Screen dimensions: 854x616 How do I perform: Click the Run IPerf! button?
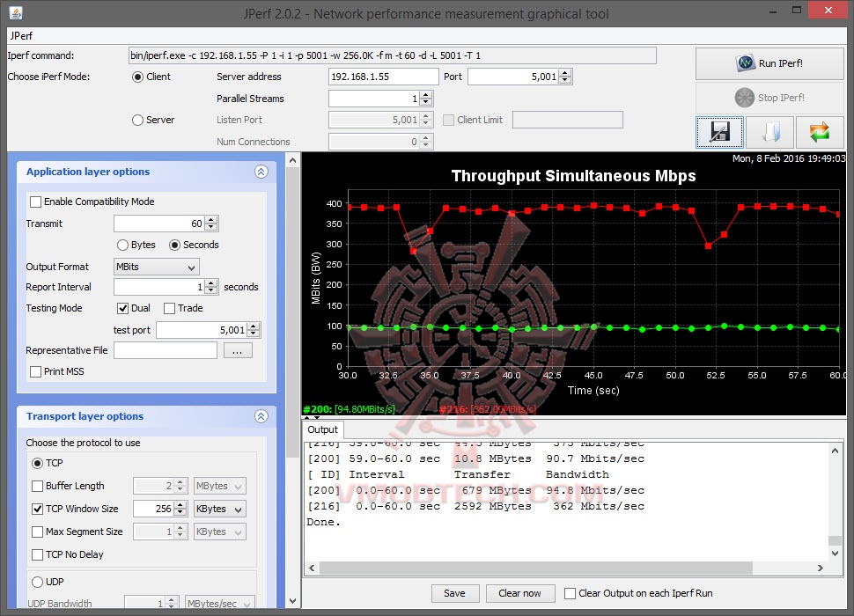(769, 63)
